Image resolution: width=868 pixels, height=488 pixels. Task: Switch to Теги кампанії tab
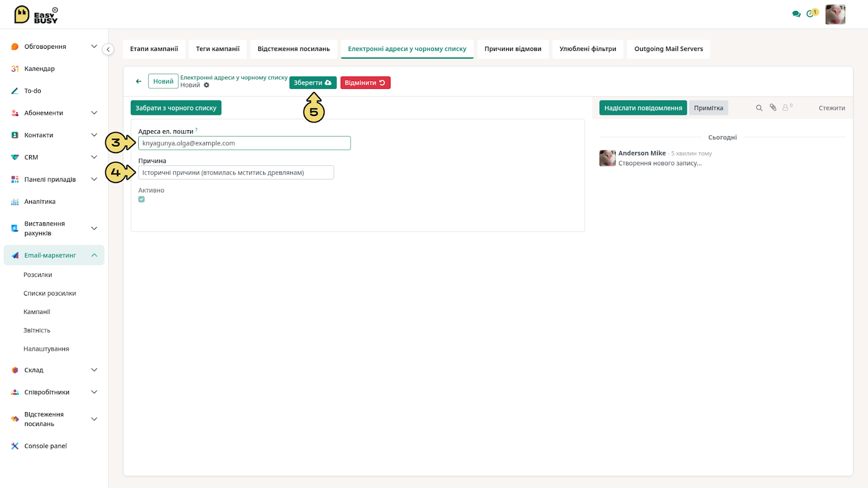(x=218, y=49)
